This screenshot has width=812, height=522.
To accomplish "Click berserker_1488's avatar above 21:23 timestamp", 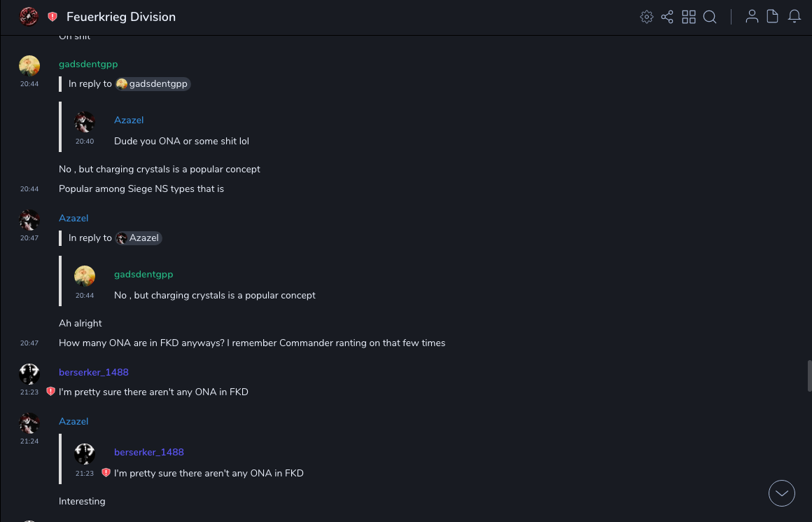I will point(29,374).
